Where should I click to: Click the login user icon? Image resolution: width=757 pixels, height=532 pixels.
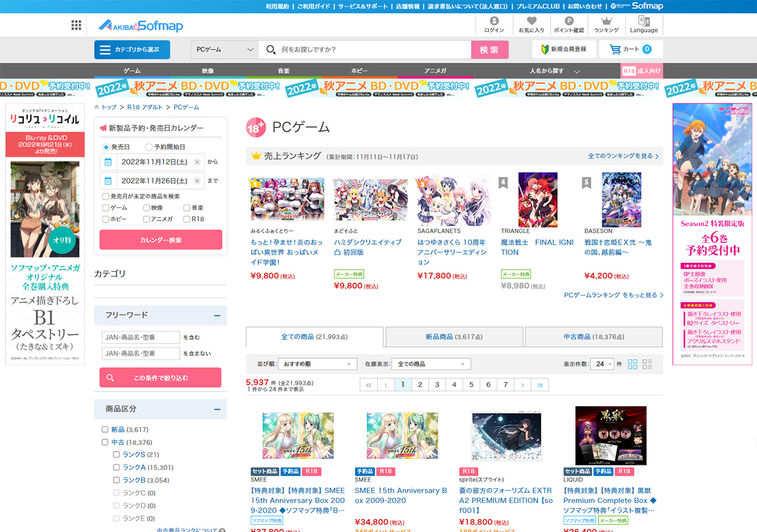coord(494,21)
